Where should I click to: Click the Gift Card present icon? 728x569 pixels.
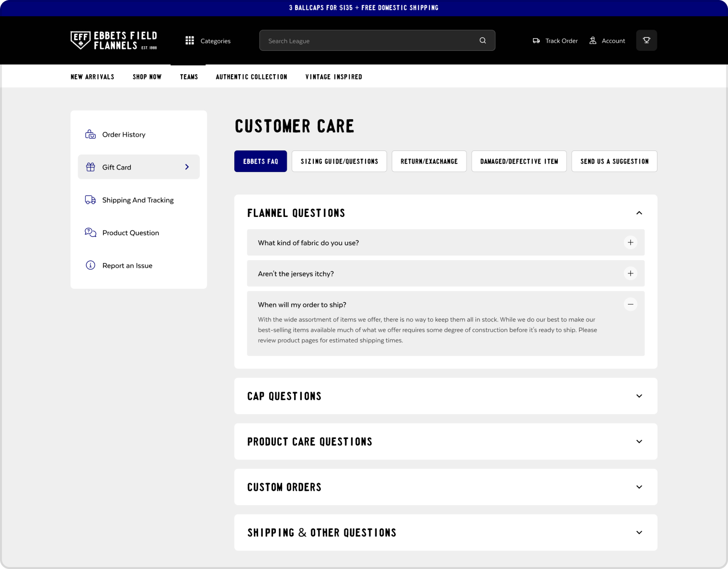(91, 167)
